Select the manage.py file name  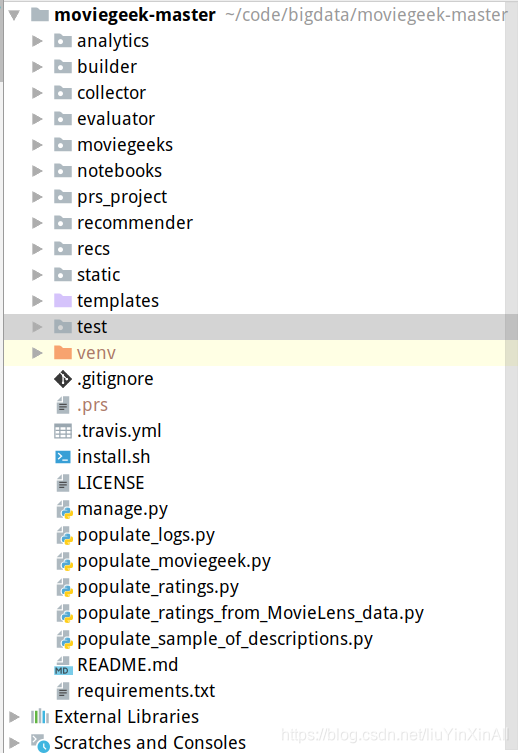coord(122,509)
